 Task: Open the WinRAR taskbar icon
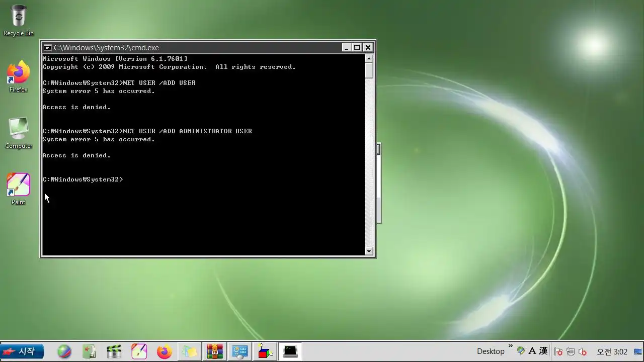(x=215, y=351)
